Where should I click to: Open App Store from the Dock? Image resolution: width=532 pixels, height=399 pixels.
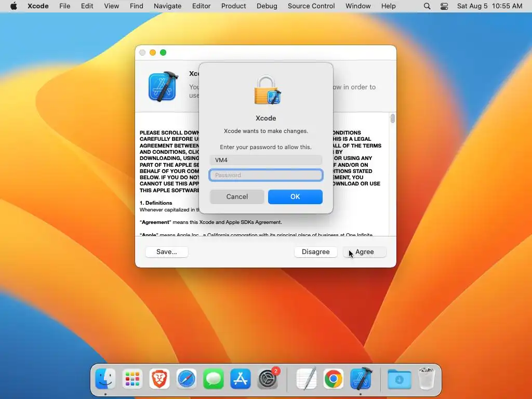241,379
